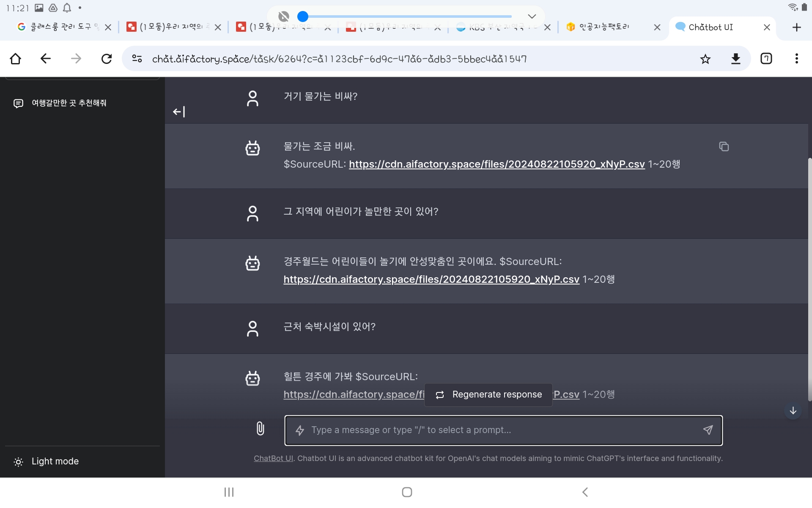Click Regenerate response button

point(488,395)
